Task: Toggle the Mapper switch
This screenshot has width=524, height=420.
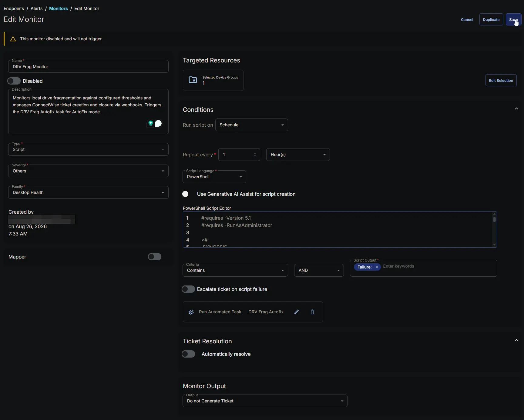Action: point(155,257)
